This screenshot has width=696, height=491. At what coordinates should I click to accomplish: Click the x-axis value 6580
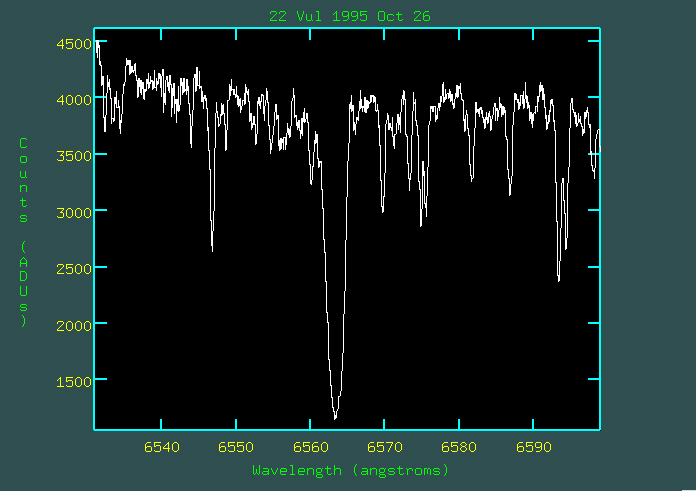[459, 447]
